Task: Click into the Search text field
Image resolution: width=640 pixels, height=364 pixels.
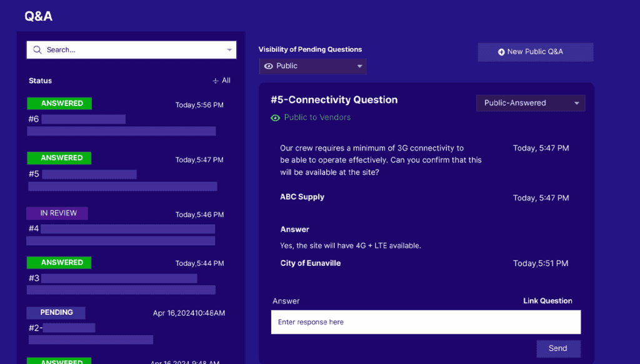Action: tap(134, 50)
